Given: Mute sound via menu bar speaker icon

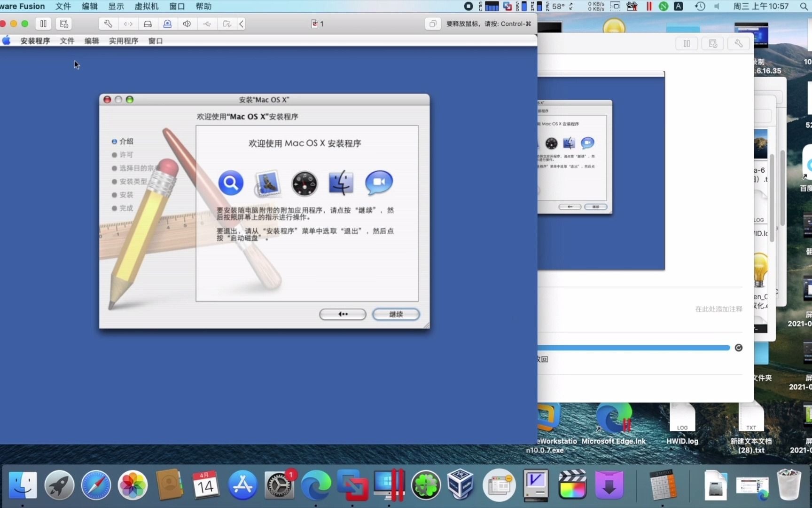Looking at the screenshot, I should (717, 6).
